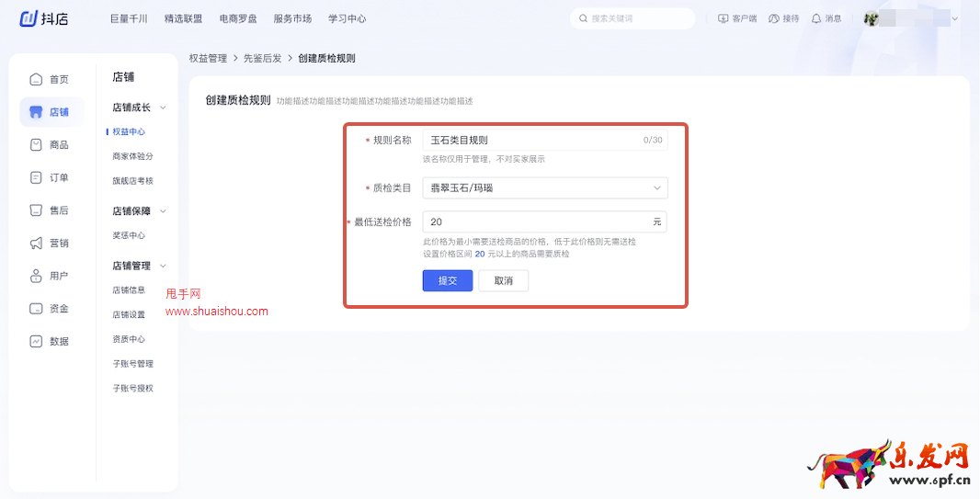
Task: Open 巨量千川 in top navigation
Action: [x=129, y=18]
